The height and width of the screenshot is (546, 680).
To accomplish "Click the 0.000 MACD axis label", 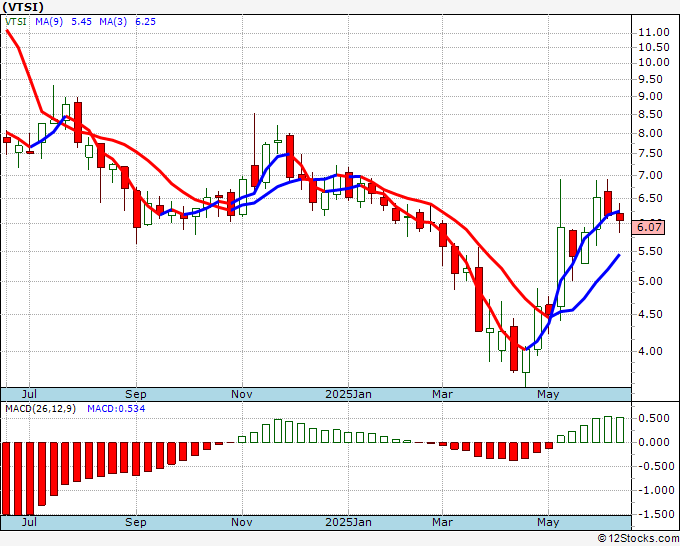I will (654, 442).
